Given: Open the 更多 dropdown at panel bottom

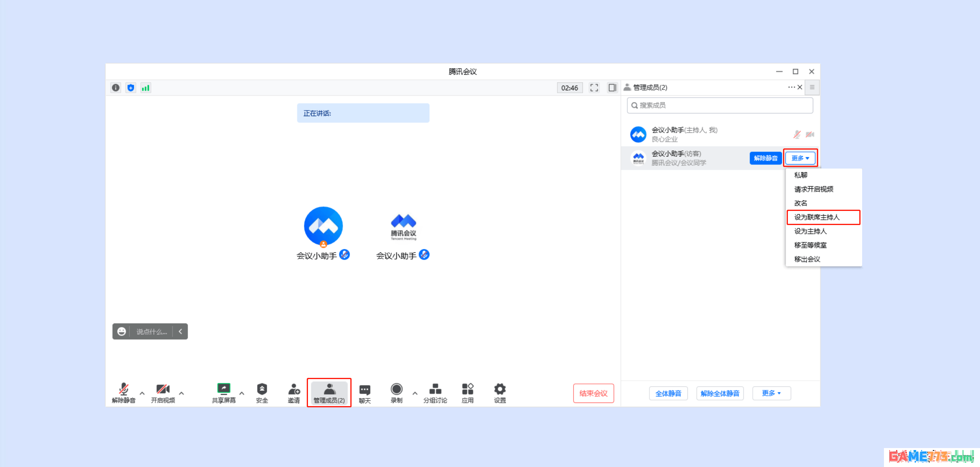Looking at the screenshot, I should point(771,393).
